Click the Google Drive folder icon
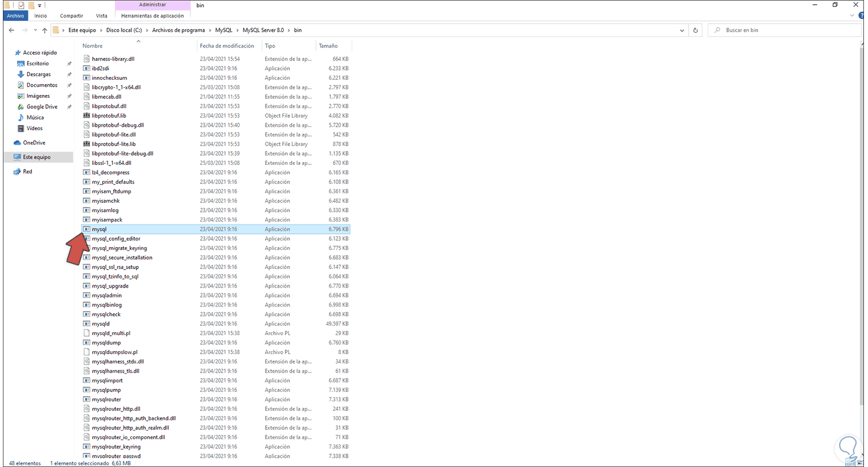 (x=20, y=107)
